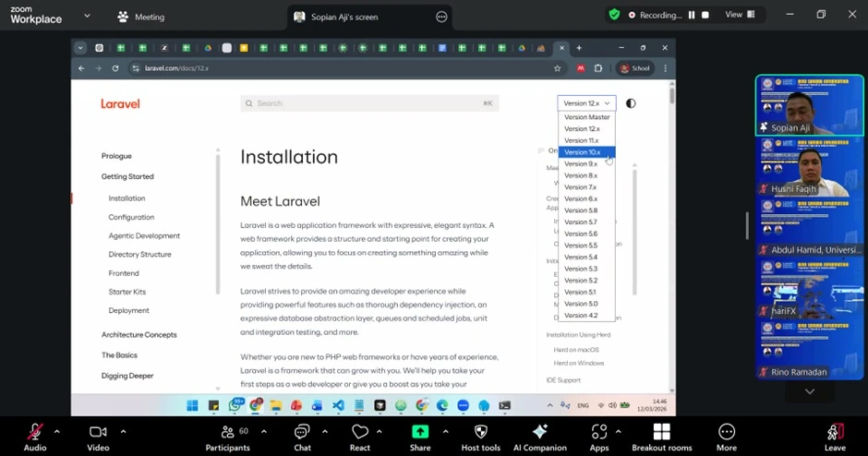868x456 pixels.
Task: Click the docs Search field
Action: [369, 103]
